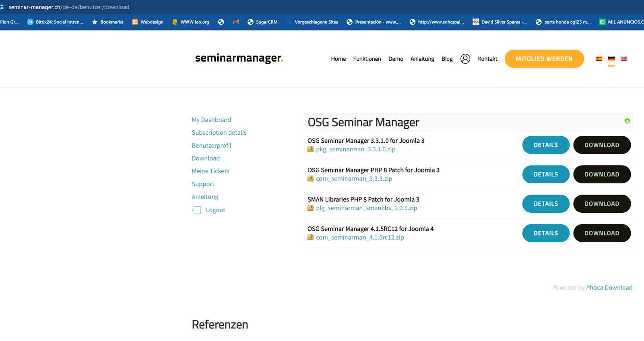Image resolution: width=644 pixels, height=341 pixels.
Task: Click the MITGLIED WERDEN button
Action: click(544, 59)
